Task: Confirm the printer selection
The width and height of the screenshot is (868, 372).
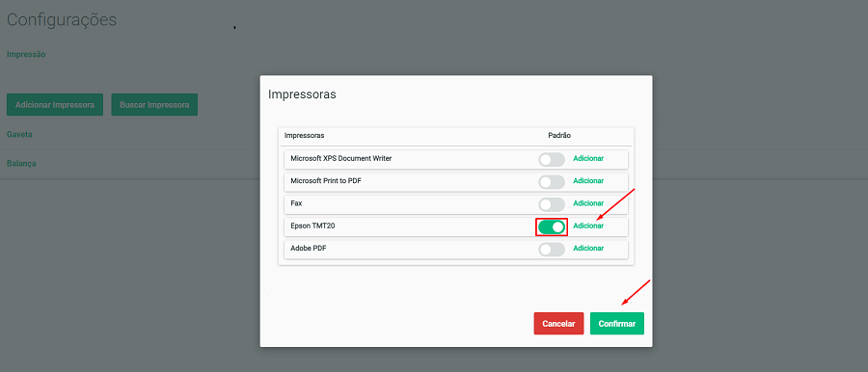Action: click(x=616, y=323)
